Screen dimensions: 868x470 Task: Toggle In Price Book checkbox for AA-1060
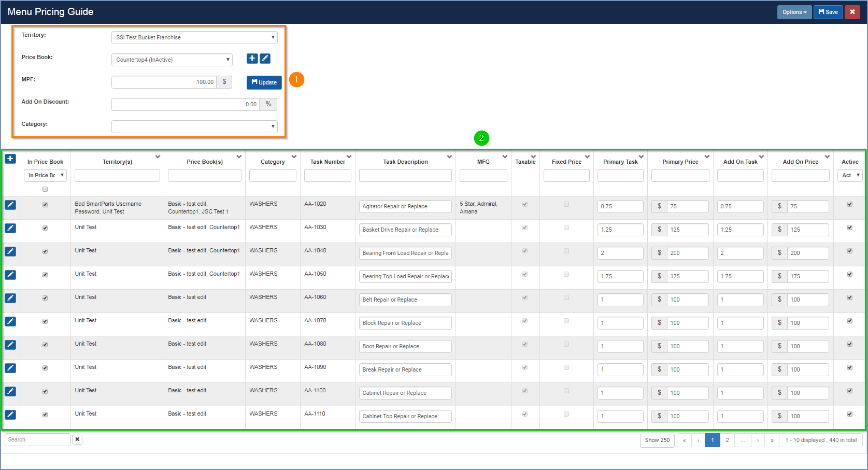coord(45,298)
